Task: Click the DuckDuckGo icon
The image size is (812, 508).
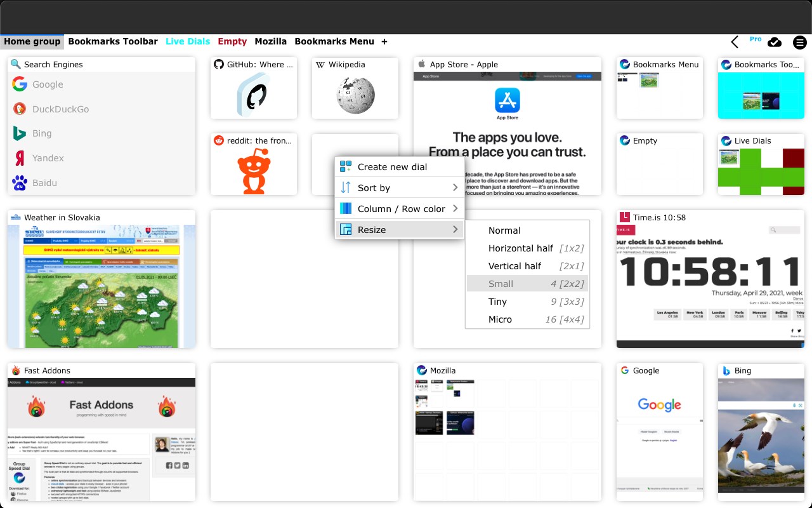Action: tap(19, 109)
